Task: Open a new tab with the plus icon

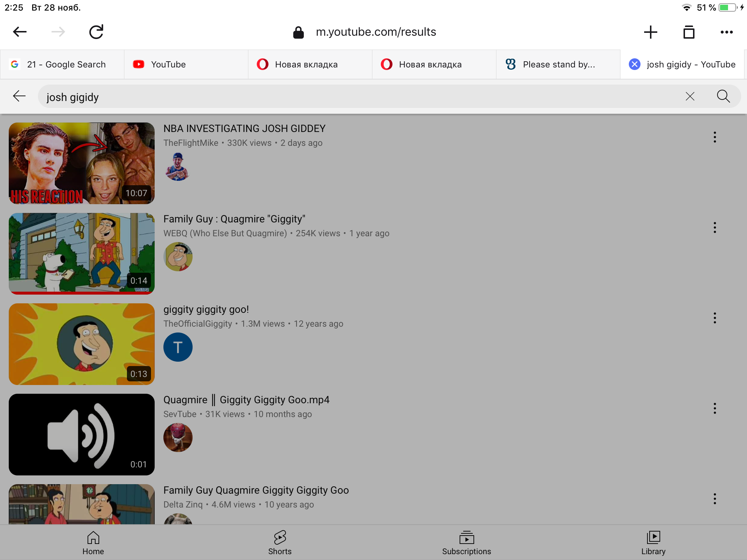Action: point(650,32)
